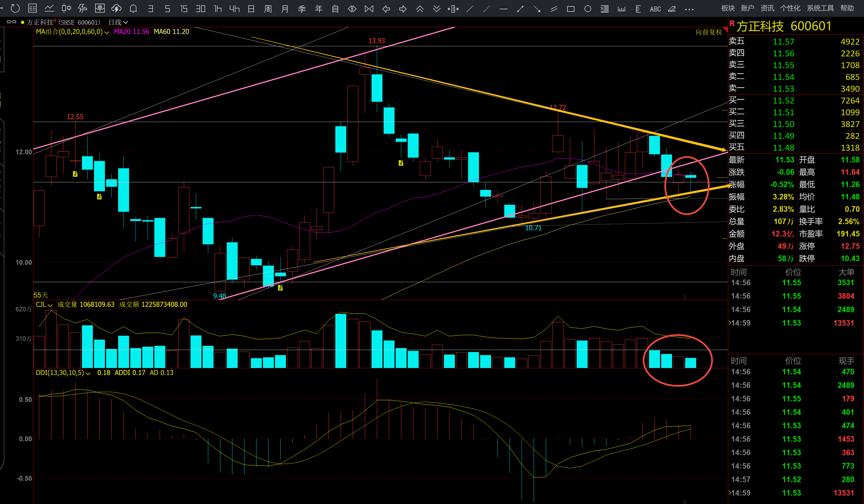Screen dimensions: 864x504
Task: Select the rectangle drawing tool
Action: (x=571, y=9)
